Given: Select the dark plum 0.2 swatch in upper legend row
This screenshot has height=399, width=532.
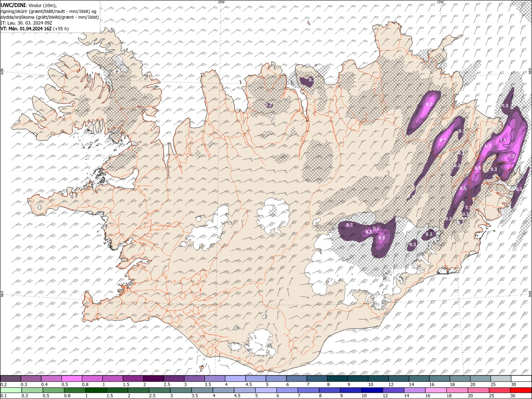Looking at the screenshot, I should point(10,378).
